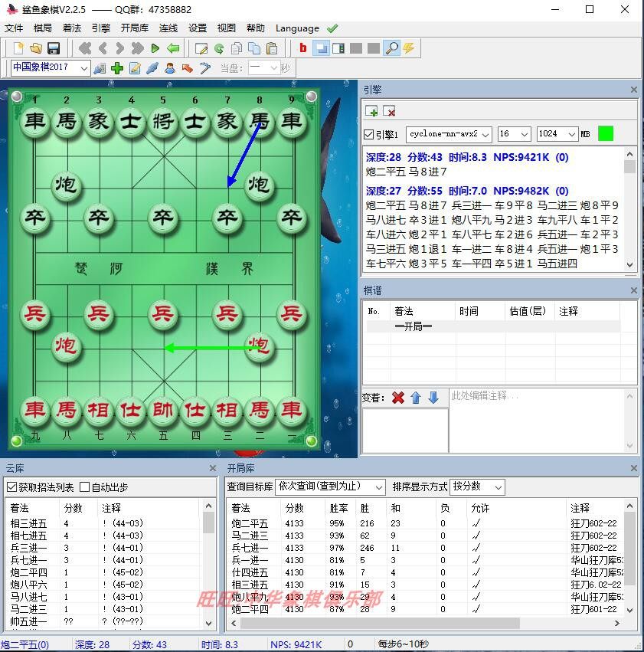
Task: Remove engine with red X icon
Action: [389, 111]
